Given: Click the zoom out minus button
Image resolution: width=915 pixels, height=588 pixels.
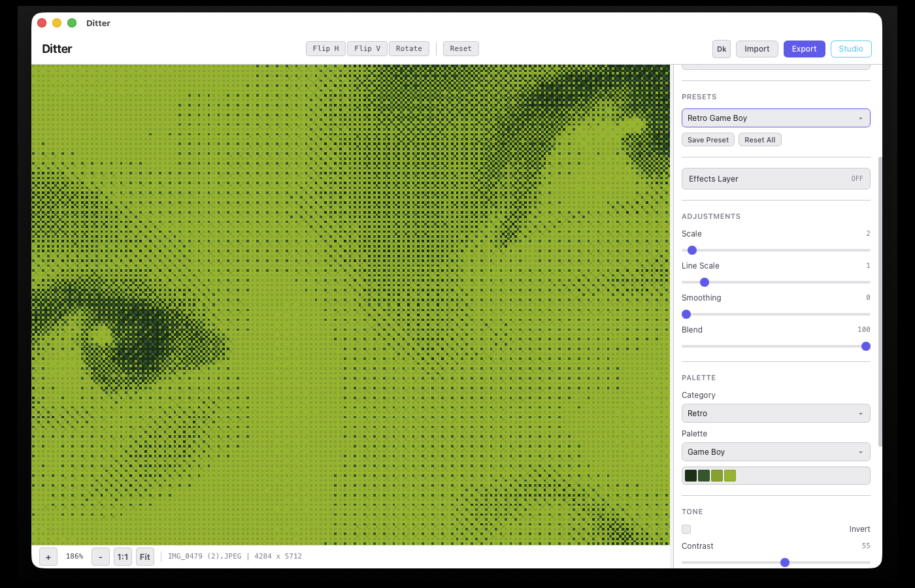Looking at the screenshot, I should (100, 557).
